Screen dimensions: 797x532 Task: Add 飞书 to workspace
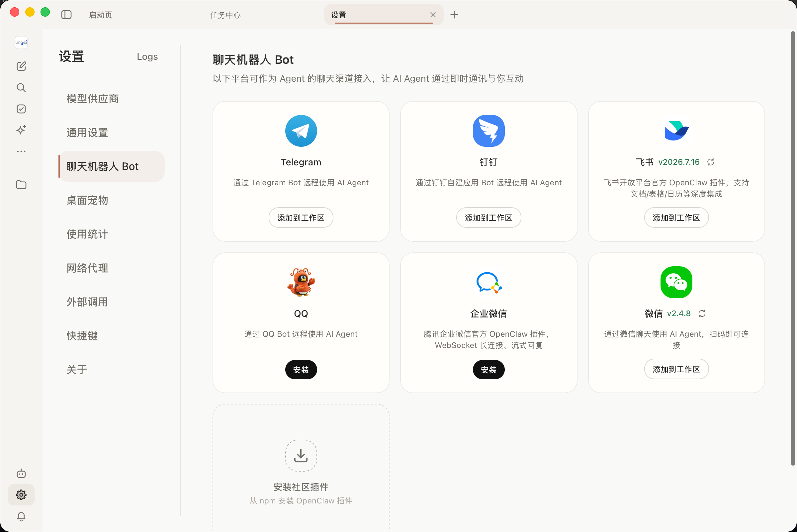click(x=676, y=218)
